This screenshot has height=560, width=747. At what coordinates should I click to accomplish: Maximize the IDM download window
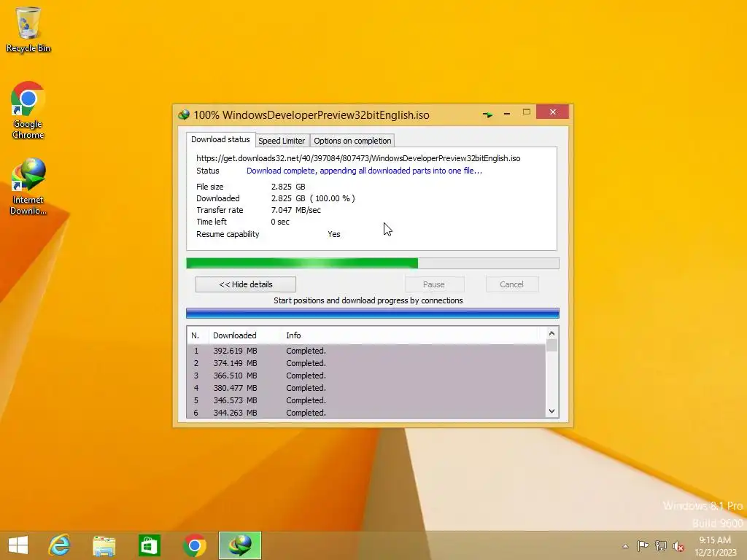527,112
